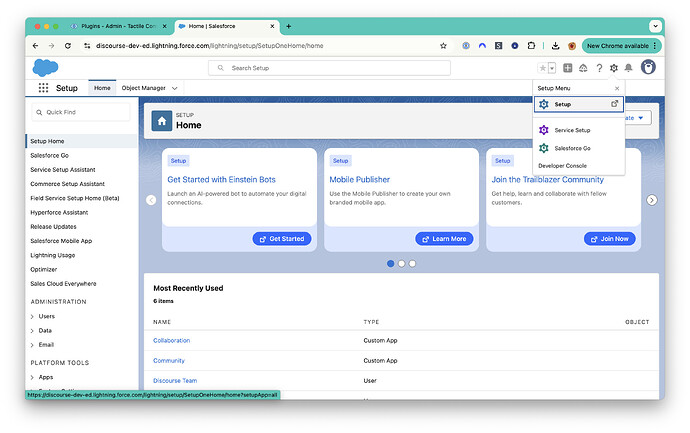Screen dimensions: 690x433
Task: Open a new browser tab
Action: [x=289, y=26]
